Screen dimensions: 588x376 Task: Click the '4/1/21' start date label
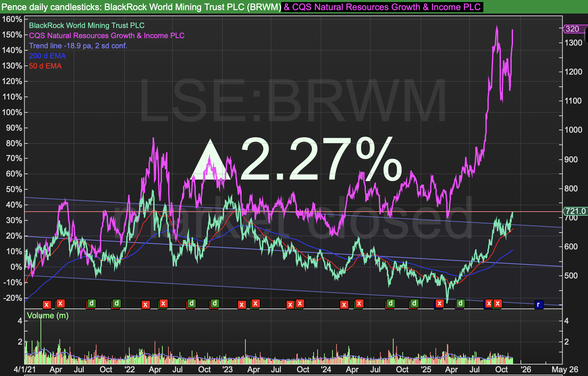25,370
